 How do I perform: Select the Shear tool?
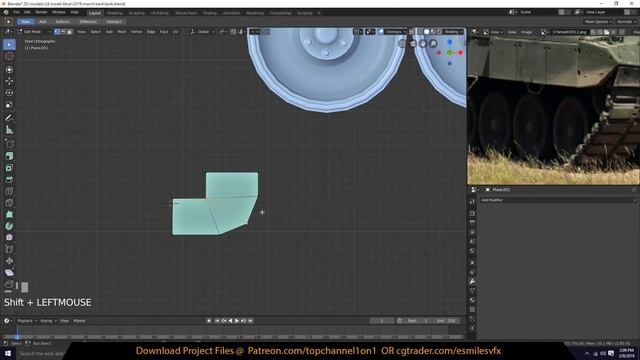tap(9, 273)
